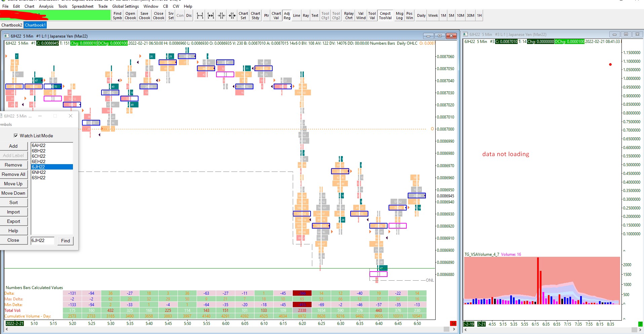Click the chart #3 window icon
The height and width of the screenshot is (334, 644).
coord(466,34)
